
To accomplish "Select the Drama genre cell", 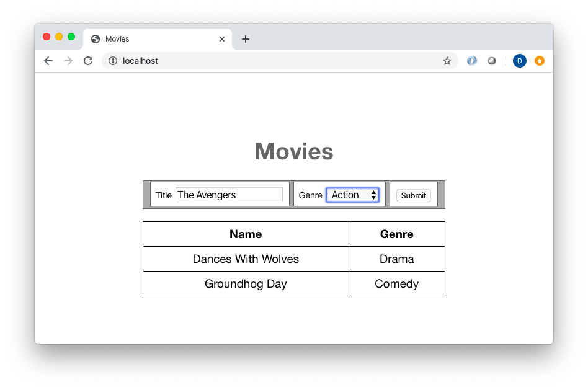I will [x=397, y=259].
